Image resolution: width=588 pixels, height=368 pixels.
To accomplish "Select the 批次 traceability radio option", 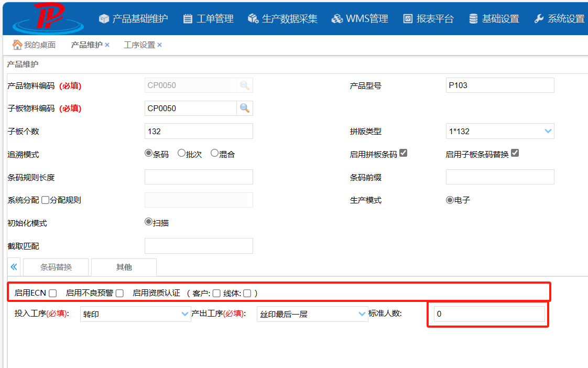I will 182,154.
